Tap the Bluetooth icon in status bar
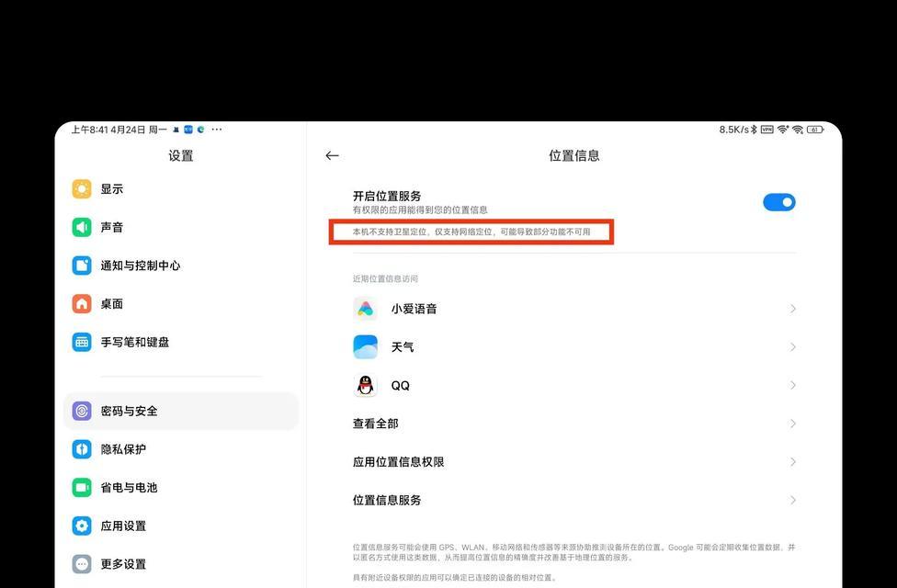The width and height of the screenshot is (897, 588). click(754, 130)
